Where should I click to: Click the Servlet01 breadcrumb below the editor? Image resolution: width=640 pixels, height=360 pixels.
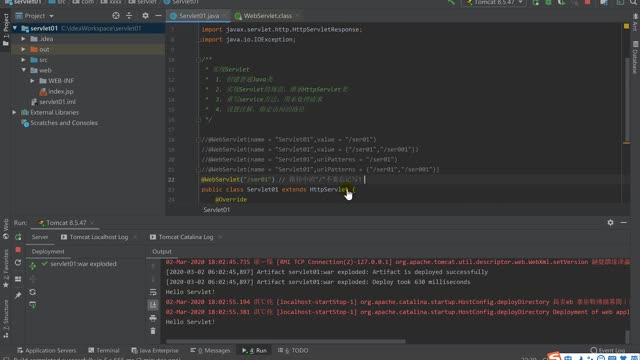click(x=216, y=210)
